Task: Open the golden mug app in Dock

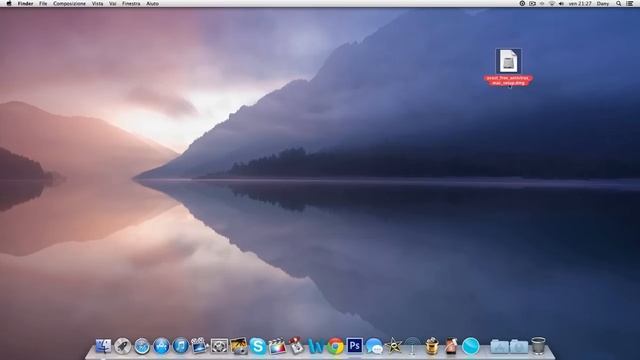Action: (432, 346)
